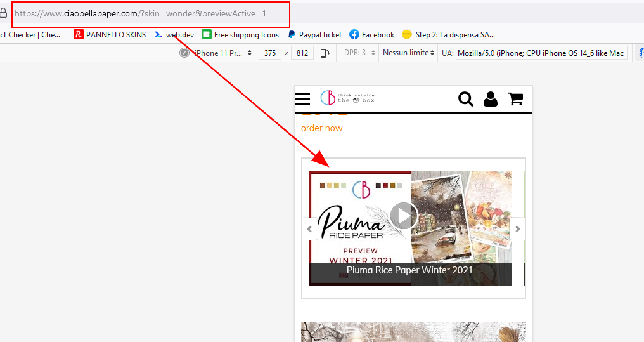The image size is (644, 342).
Task: Open the Facebook bookmark
Action: [x=371, y=35]
